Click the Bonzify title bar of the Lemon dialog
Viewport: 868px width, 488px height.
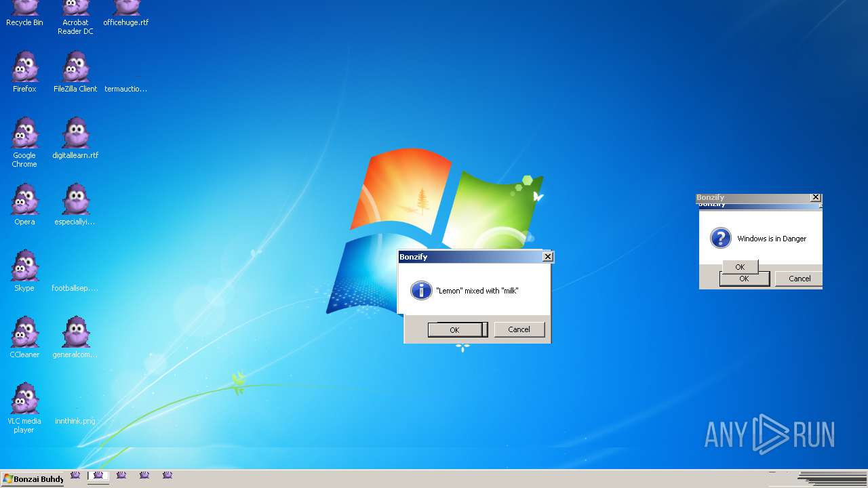[471, 257]
